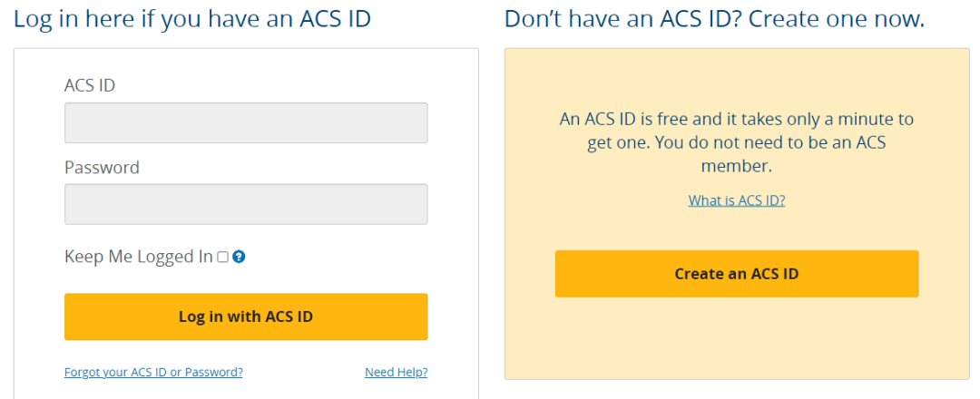Open the What is ACS ID? link
Screen dimensions: 980x399
point(737,200)
